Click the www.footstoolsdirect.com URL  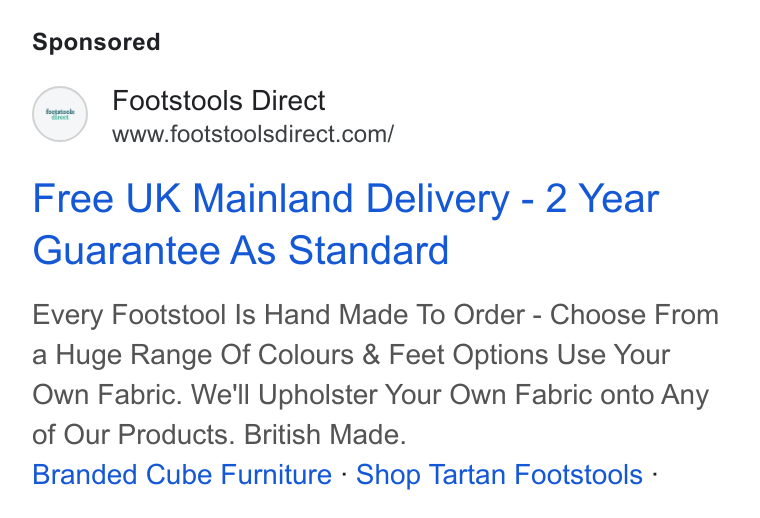click(253, 134)
